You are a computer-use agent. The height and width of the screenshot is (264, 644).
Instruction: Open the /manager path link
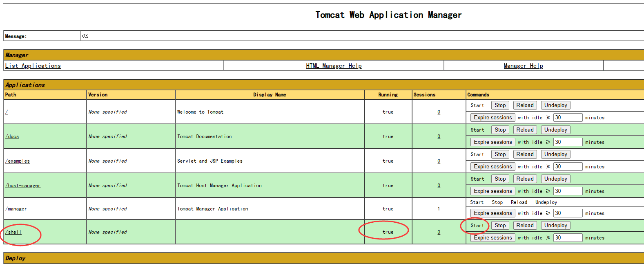coord(16,209)
